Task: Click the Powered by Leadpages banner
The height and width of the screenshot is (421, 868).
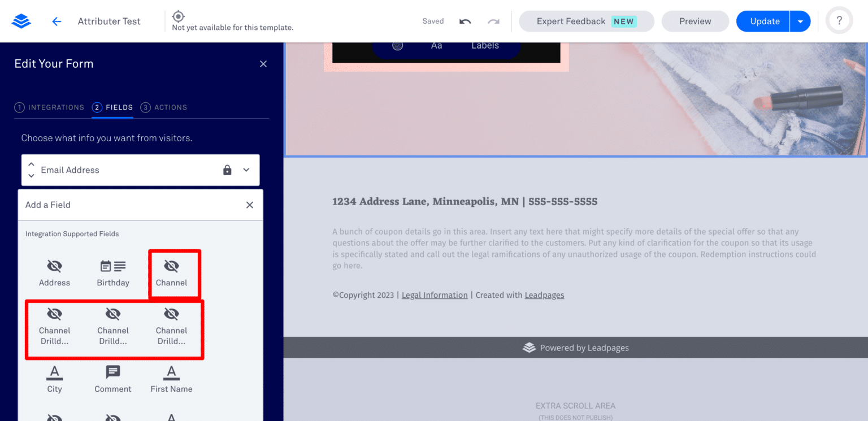Action: pos(575,348)
